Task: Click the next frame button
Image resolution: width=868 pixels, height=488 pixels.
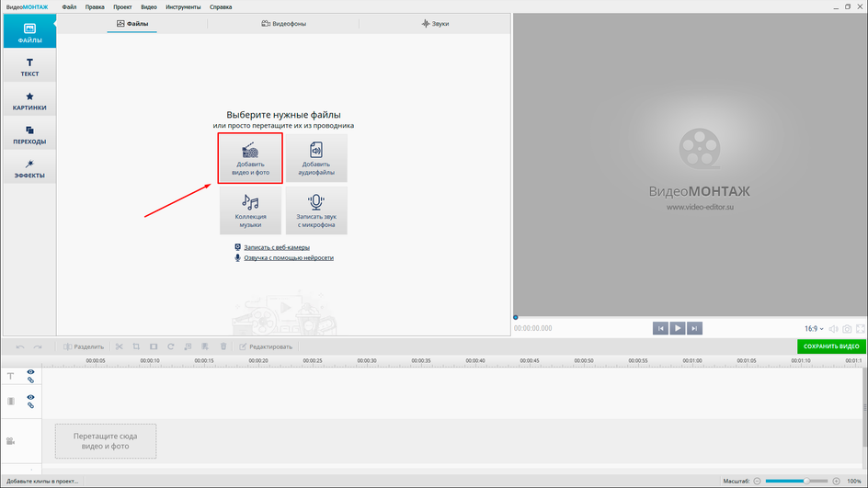Action: click(x=694, y=328)
